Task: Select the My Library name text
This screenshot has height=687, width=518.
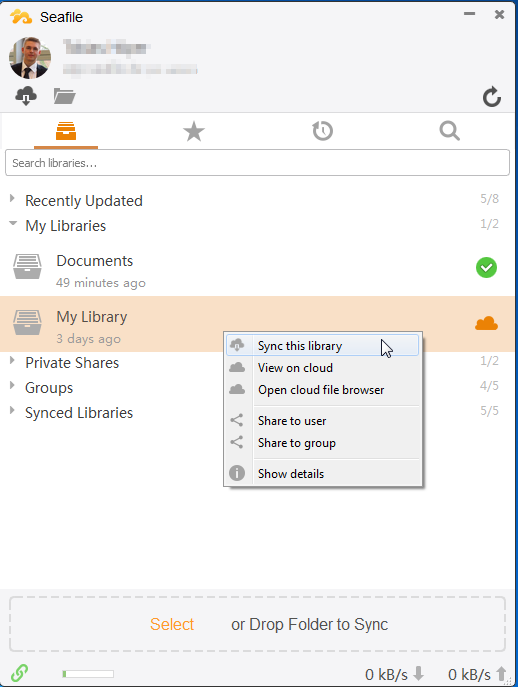Action: coord(92,317)
